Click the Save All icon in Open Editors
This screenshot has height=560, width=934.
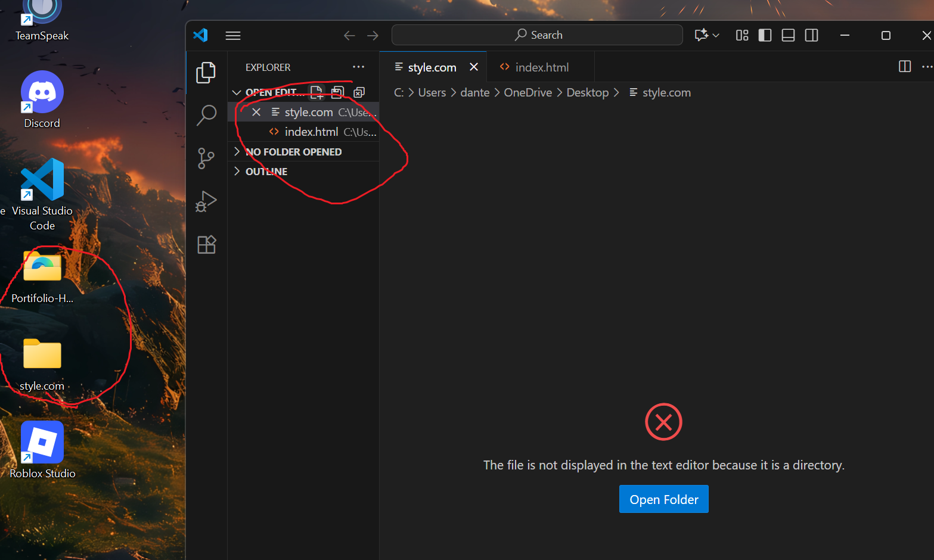click(x=337, y=92)
